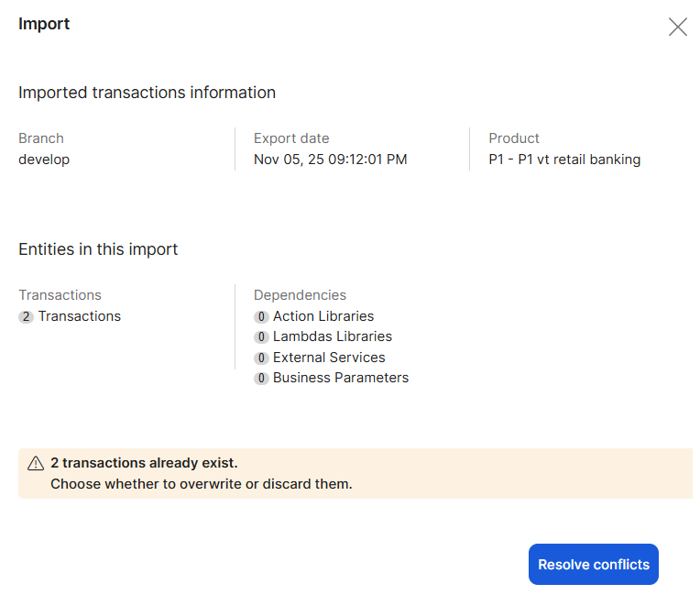
Task: Select the Lambdas Libraries dependency
Action: (x=333, y=336)
